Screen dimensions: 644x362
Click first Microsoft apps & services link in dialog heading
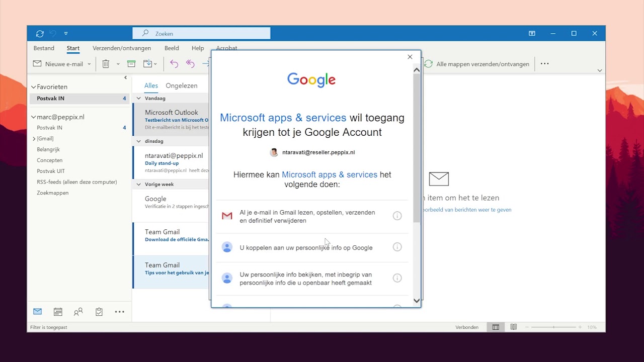pyautogui.click(x=283, y=118)
